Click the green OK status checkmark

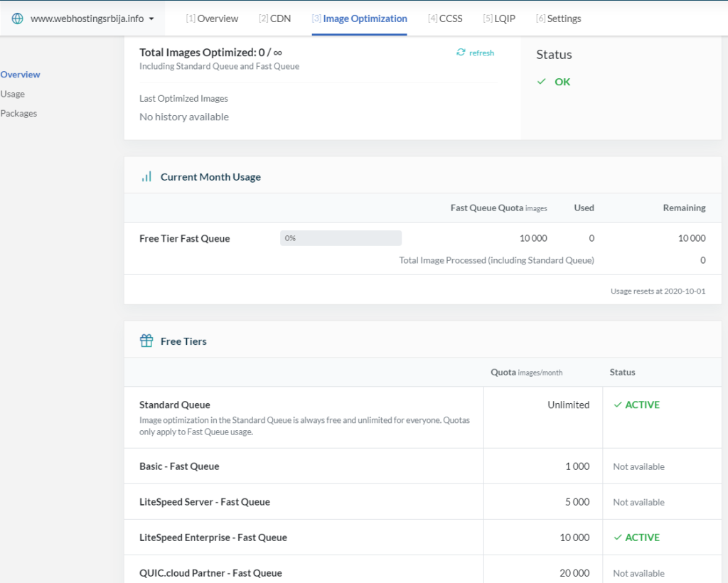tap(541, 82)
